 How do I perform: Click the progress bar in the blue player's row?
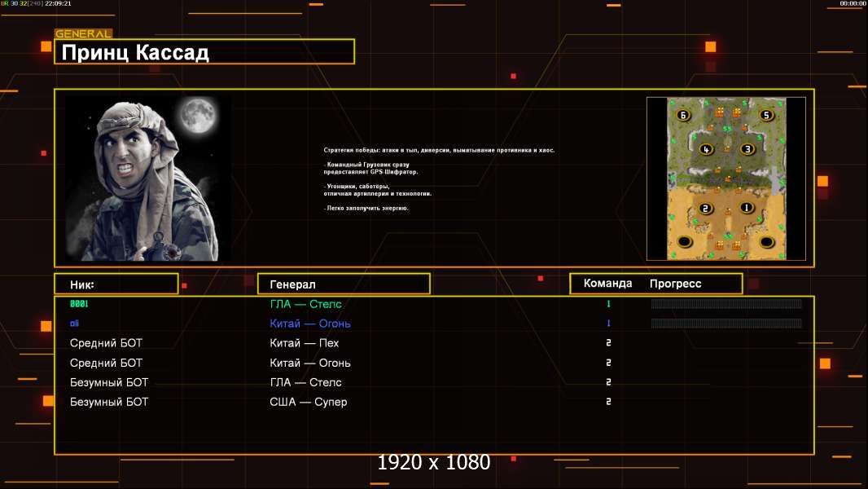coord(726,323)
